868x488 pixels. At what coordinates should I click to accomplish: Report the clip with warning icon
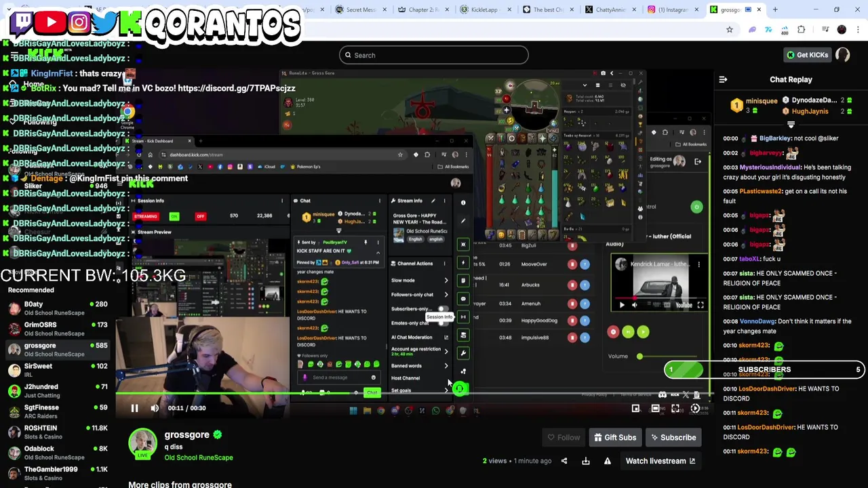[608, 461]
